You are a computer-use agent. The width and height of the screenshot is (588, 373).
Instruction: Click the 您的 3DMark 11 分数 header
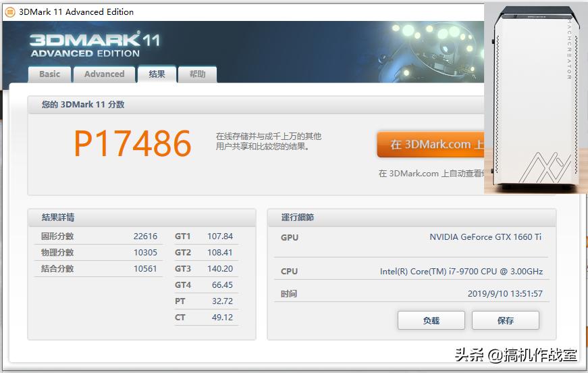(x=256, y=105)
